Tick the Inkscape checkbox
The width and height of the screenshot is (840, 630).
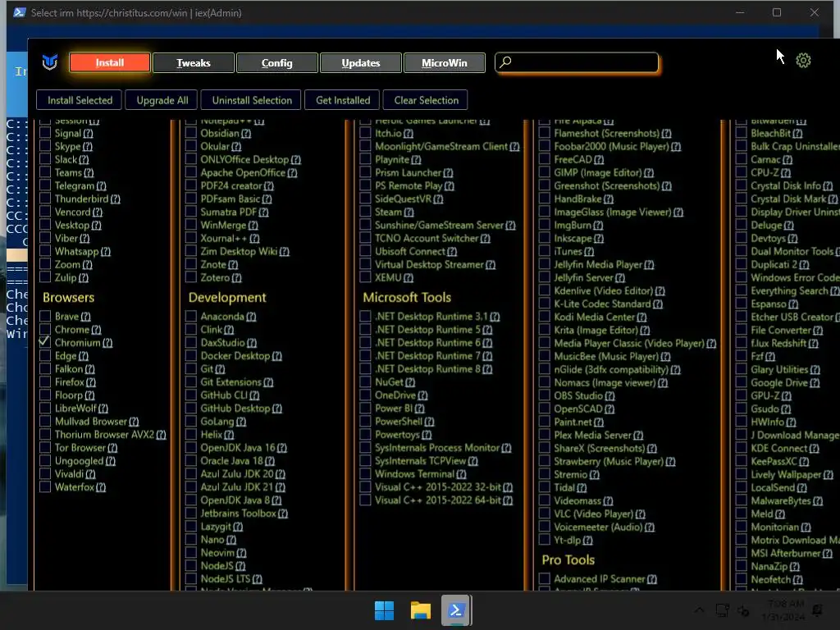coord(545,238)
